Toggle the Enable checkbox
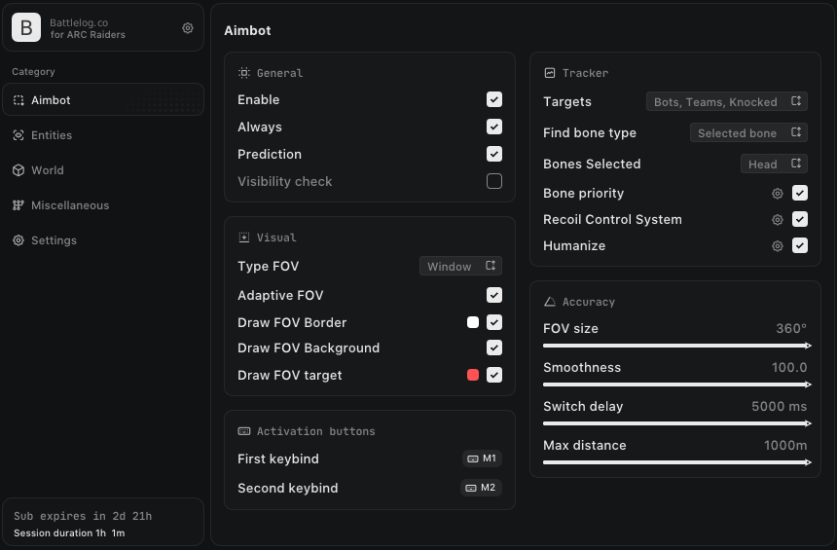 494,99
